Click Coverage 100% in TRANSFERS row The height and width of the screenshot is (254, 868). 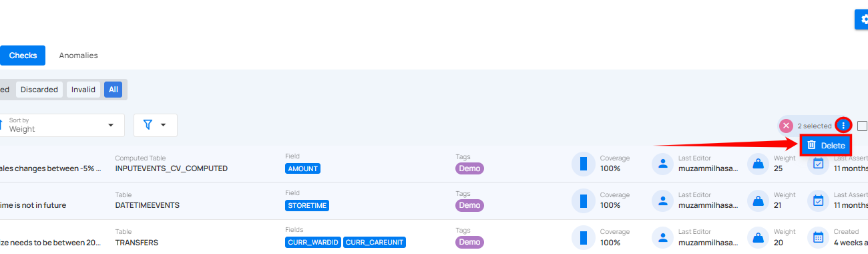(x=614, y=237)
